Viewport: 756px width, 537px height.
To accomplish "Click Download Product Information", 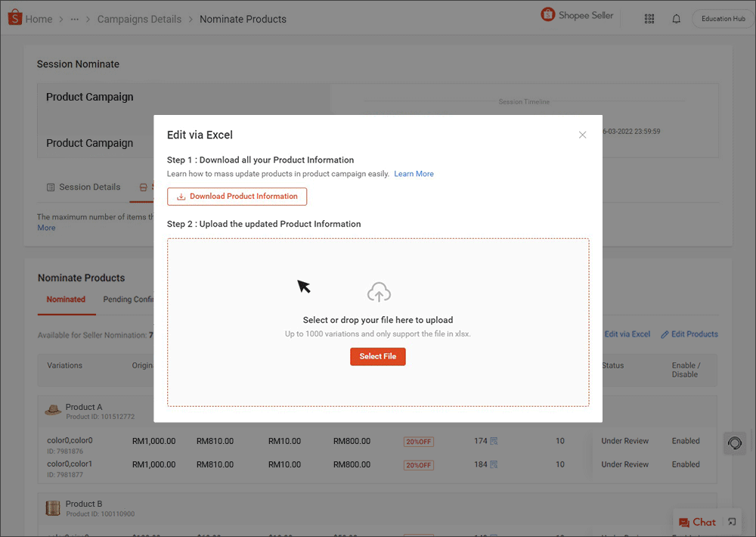I will click(237, 196).
